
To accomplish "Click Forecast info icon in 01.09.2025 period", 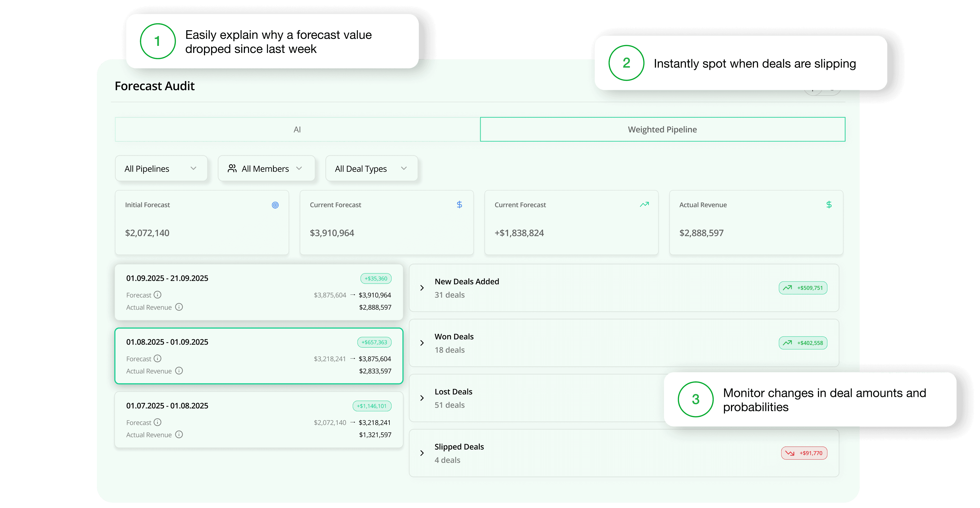I will pyautogui.click(x=158, y=295).
